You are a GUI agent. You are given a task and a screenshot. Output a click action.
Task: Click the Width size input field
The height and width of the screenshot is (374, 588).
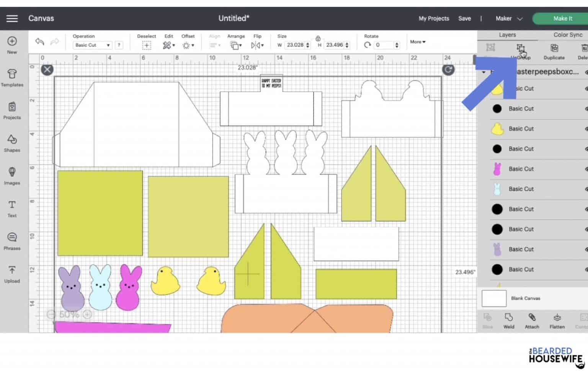(x=295, y=45)
